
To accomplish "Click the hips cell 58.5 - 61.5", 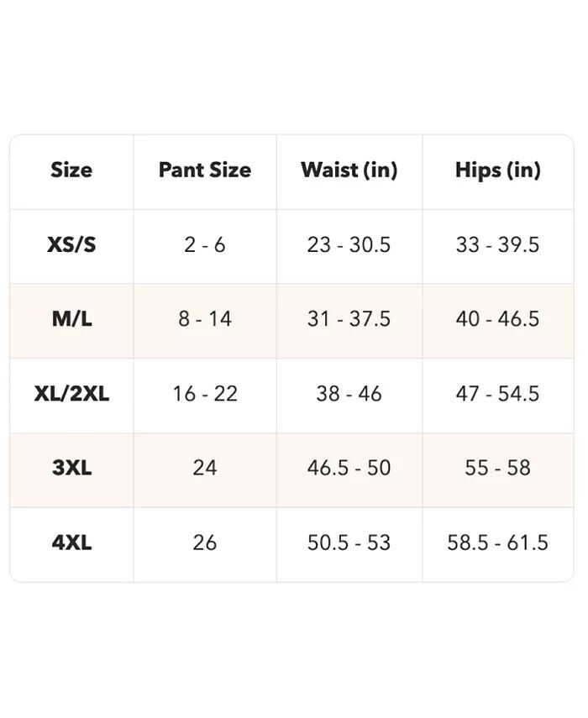I will point(497,542).
